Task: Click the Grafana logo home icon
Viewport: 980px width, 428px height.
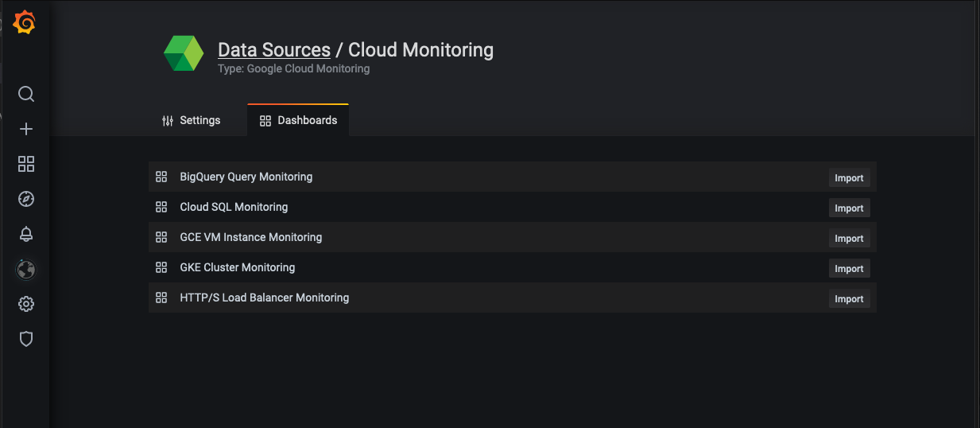Action: click(25, 23)
